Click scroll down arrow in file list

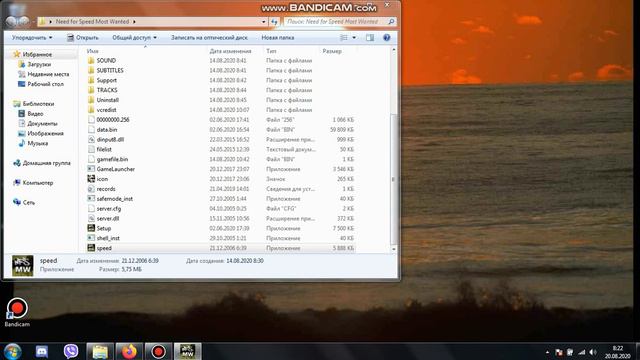(x=393, y=249)
